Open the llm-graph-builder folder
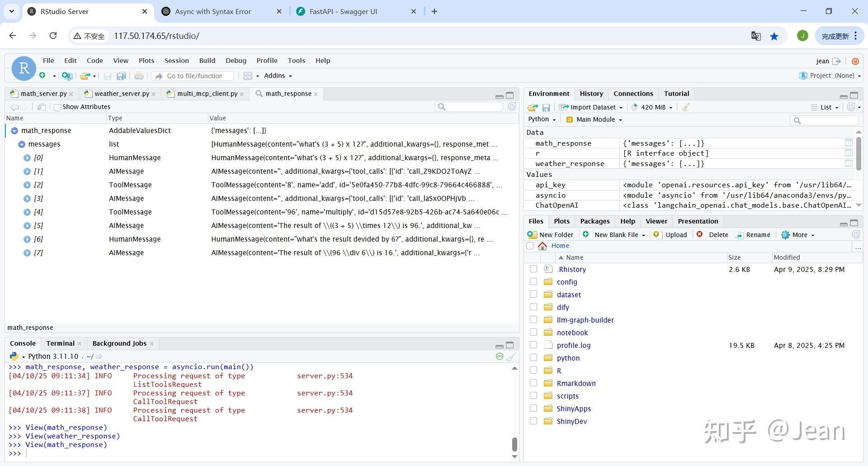The height and width of the screenshot is (466, 868). [x=585, y=320]
